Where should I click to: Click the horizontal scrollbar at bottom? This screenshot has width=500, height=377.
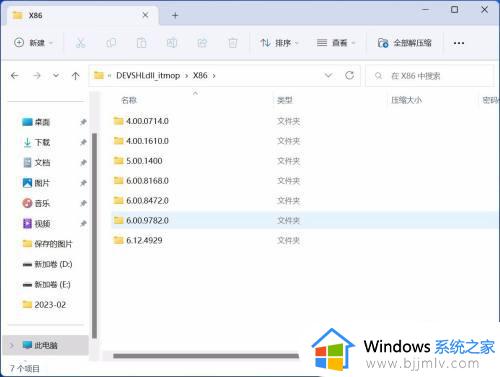click(206, 356)
